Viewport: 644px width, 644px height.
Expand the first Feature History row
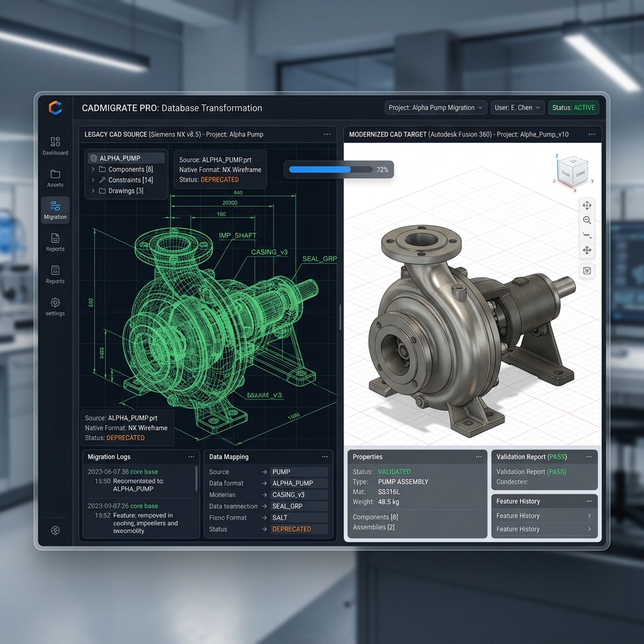point(544,516)
